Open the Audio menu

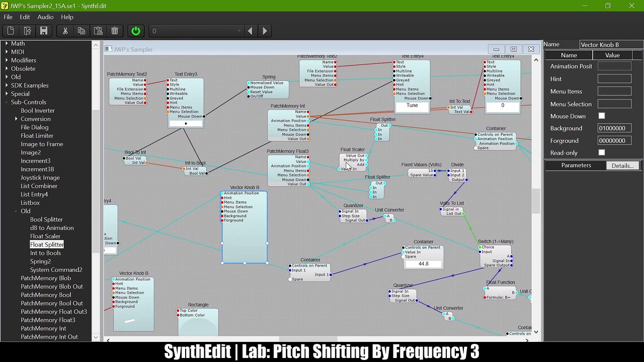[x=45, y=17]
